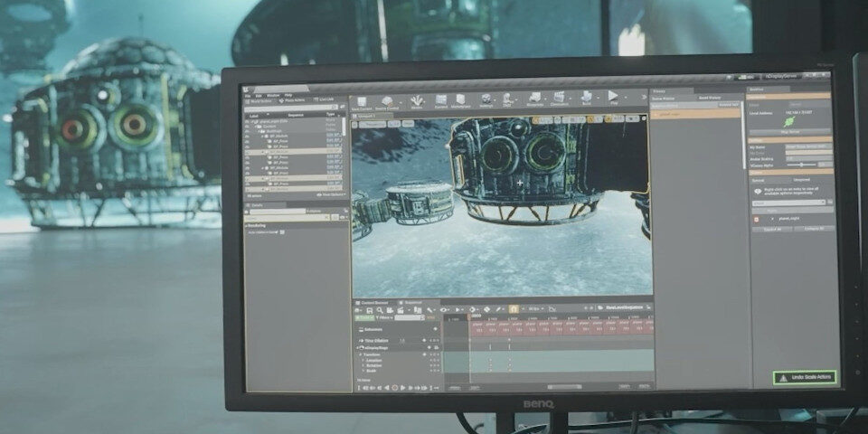
Task: Switch to the Place Actors tab
Action: (x=293, y=100)
